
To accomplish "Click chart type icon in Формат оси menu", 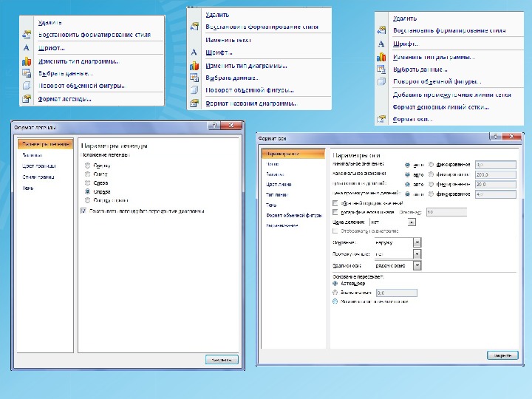I will (381, 57).
